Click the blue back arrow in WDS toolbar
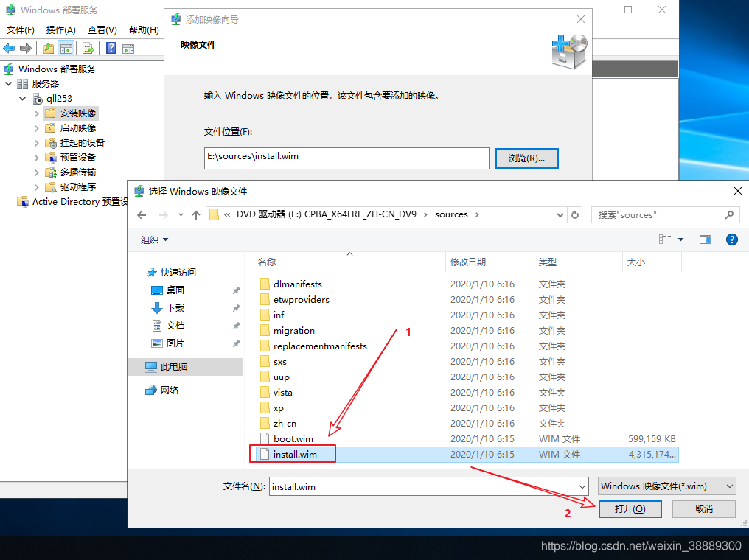The image size is (749, 560). click(x=9, y=49)
